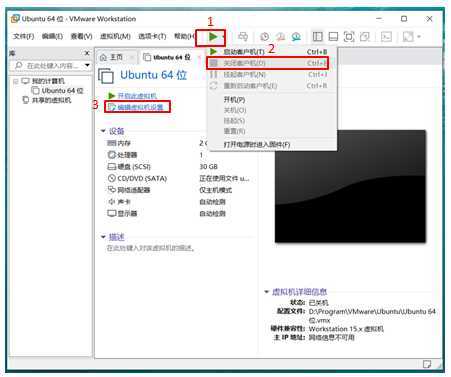Click the VMware Workstation title bar icon

click(15, 19)
